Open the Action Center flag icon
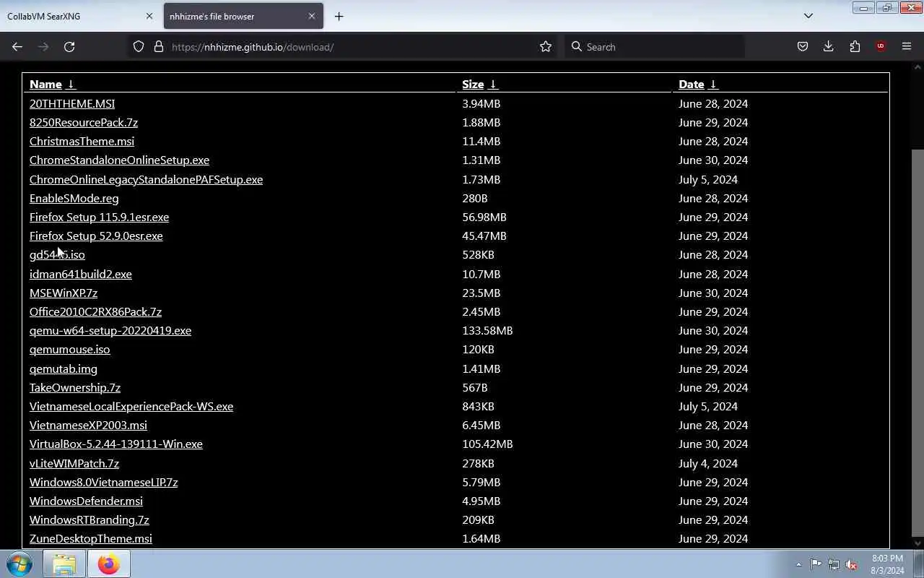 816,564
